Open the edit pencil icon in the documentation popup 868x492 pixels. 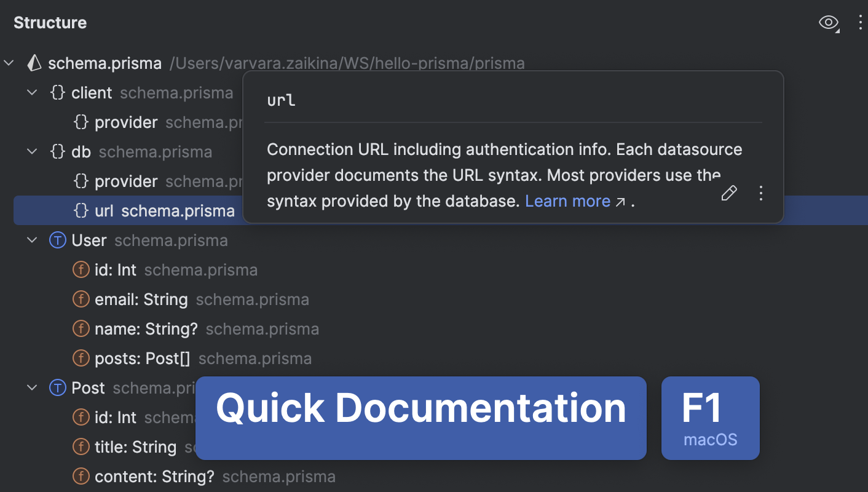pos(728,193)
